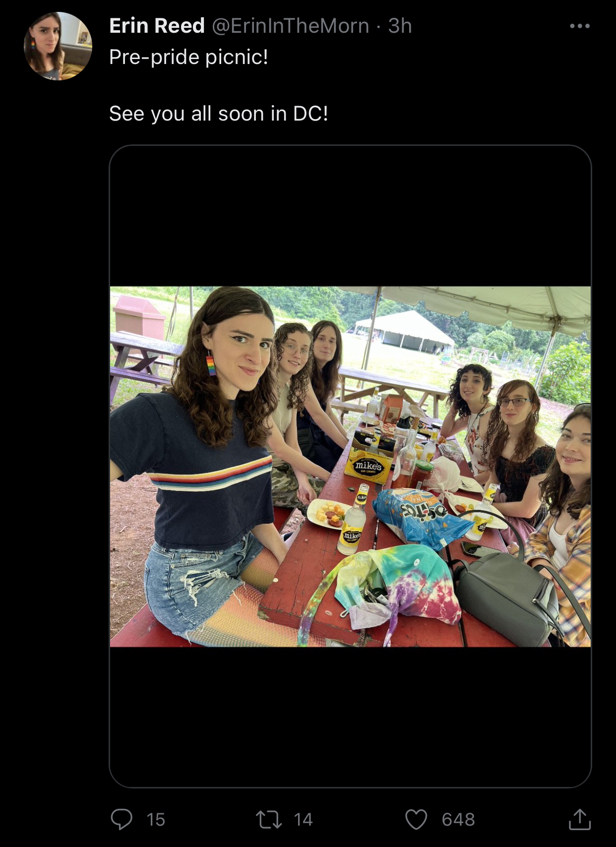Tap the retweet arrows icon
The width and height of the screenshot is (616, 847).
269,819
